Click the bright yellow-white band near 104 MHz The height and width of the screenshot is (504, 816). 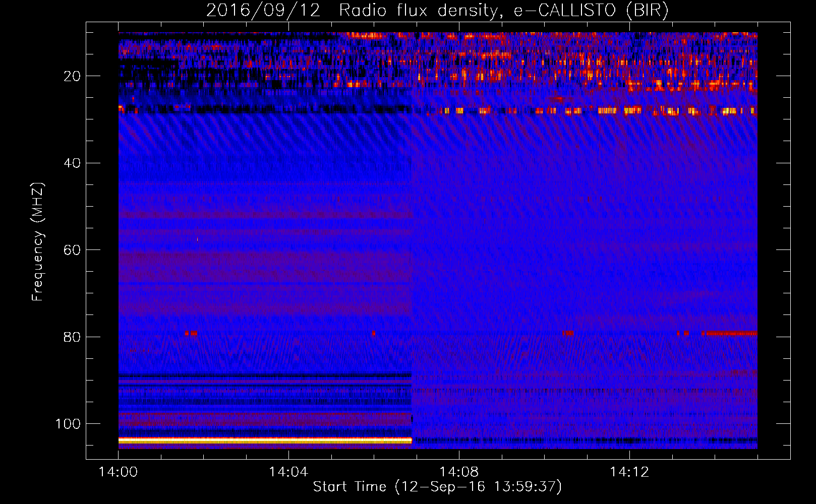[265, 440]
